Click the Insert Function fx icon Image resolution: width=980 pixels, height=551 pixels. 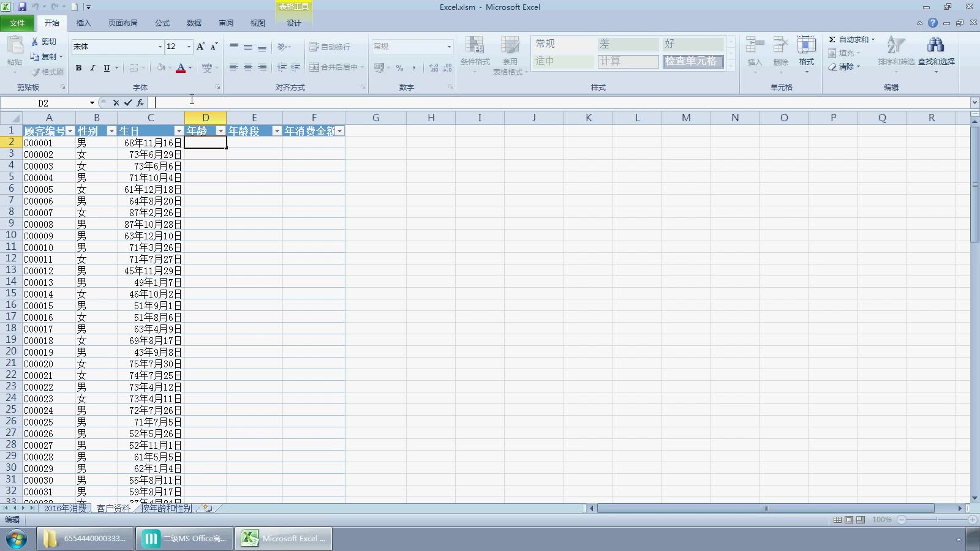(140, 103)
